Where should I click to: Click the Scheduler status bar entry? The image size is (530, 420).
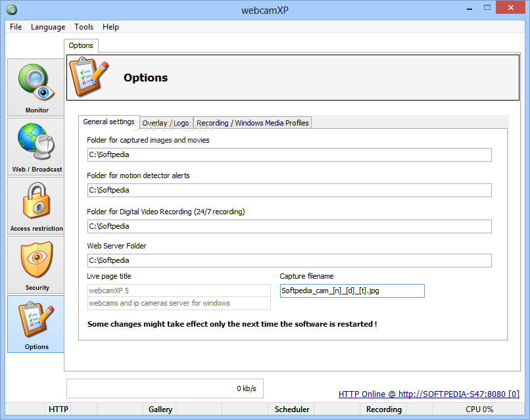(292, 409)
